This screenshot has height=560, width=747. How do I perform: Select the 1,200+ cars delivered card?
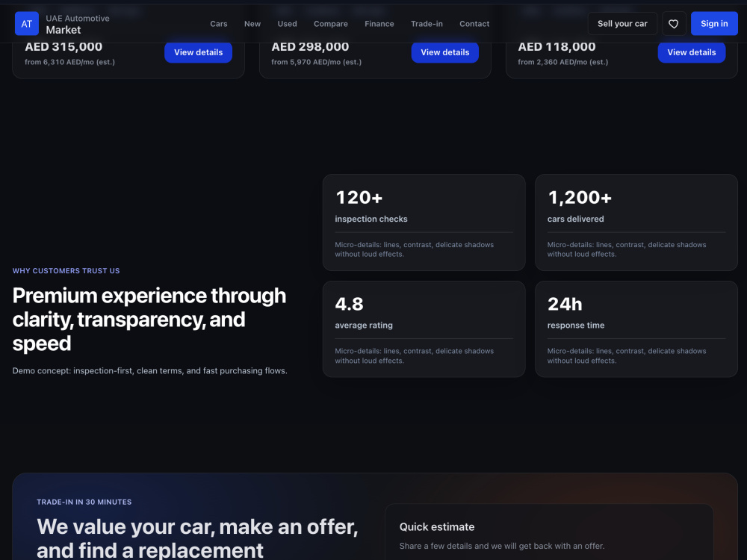pyautogui.click(x=636, y=223)
